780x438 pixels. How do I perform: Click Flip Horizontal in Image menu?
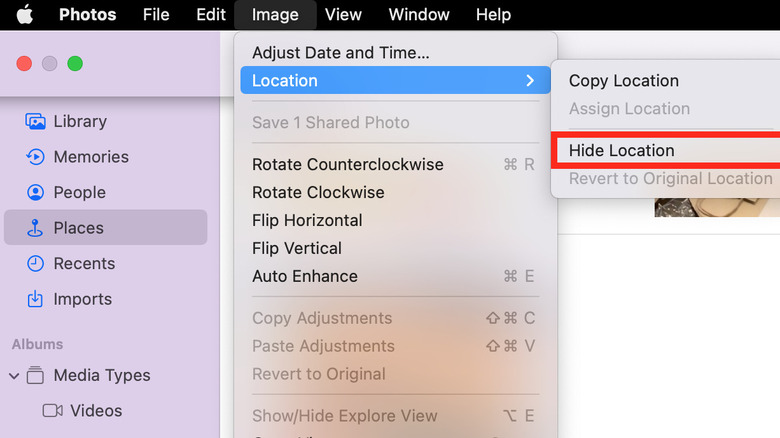click(307, 220)
